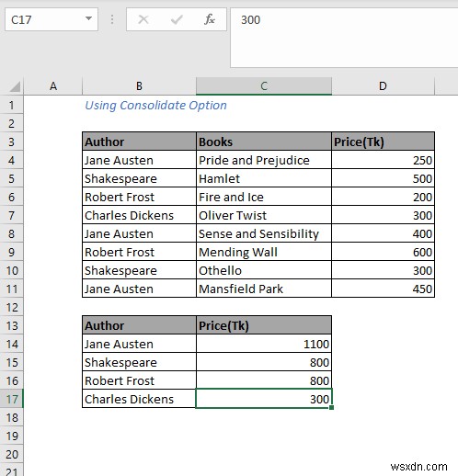Select Charles Dickens cell in row 17

click(x=139, y=399)
